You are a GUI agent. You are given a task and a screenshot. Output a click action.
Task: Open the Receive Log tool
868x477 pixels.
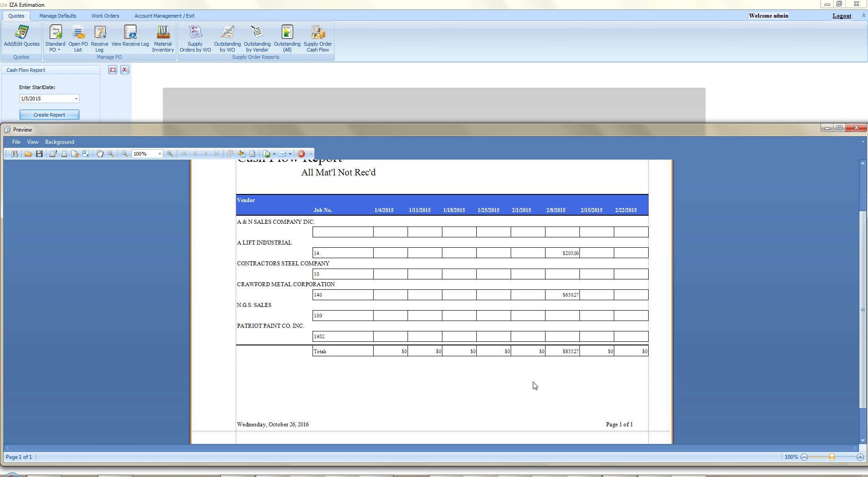pos(100,38)
